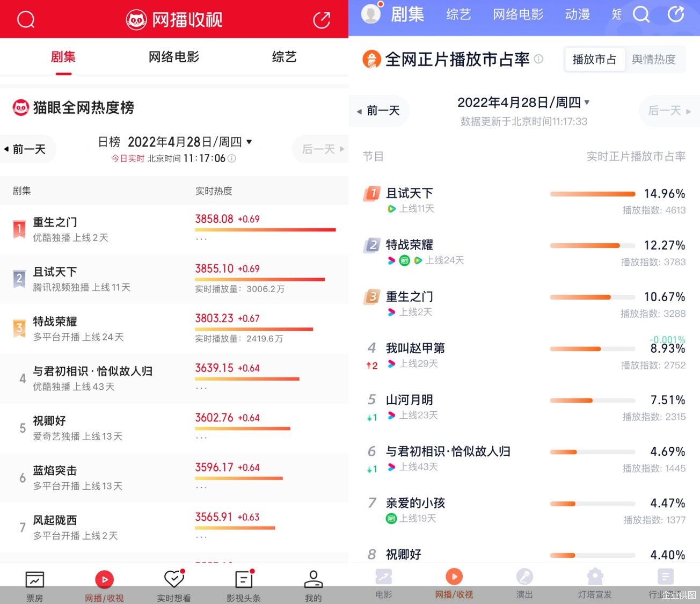Open the 电影 section from bottom bar
Viewport: 700px width, 604px height.
[x=383, y=583]
